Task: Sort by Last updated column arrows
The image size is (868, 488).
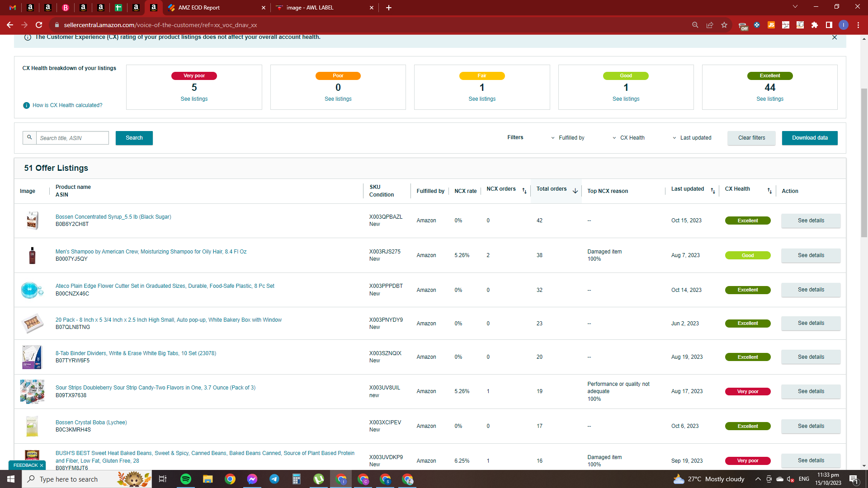Action: (713, 191)
